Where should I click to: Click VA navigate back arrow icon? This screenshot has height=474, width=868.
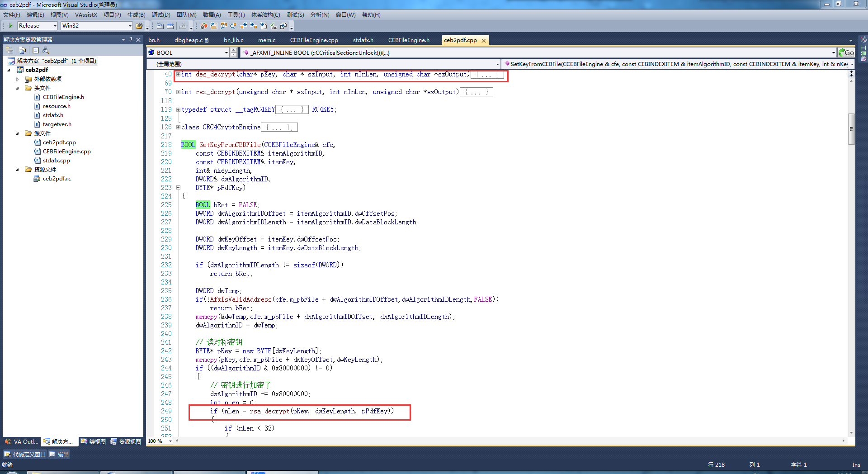pyautogui.click(x=244, y=26)
